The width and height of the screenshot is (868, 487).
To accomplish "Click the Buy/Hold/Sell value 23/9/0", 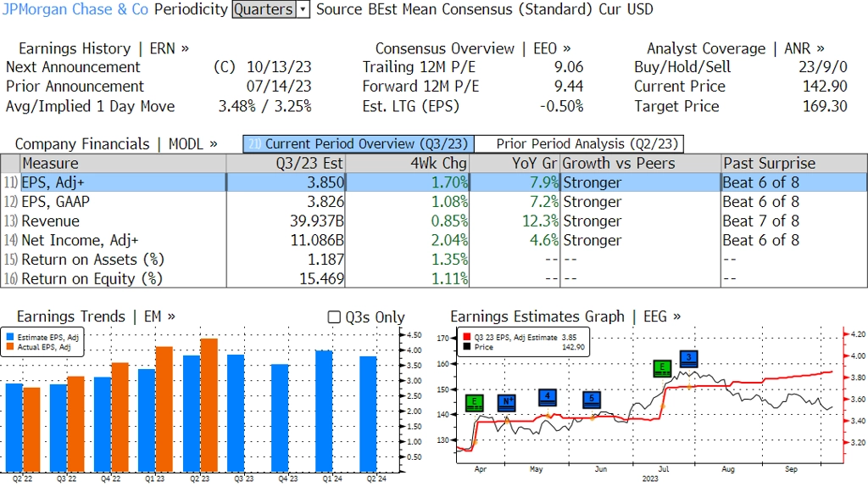I will (x=822, y=67).
